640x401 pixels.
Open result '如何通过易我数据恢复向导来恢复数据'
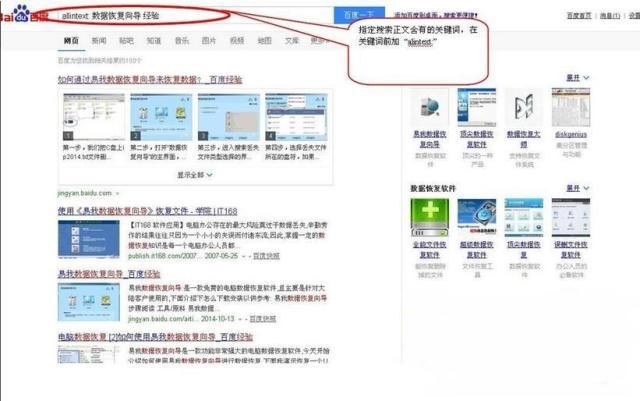[150, 80]
